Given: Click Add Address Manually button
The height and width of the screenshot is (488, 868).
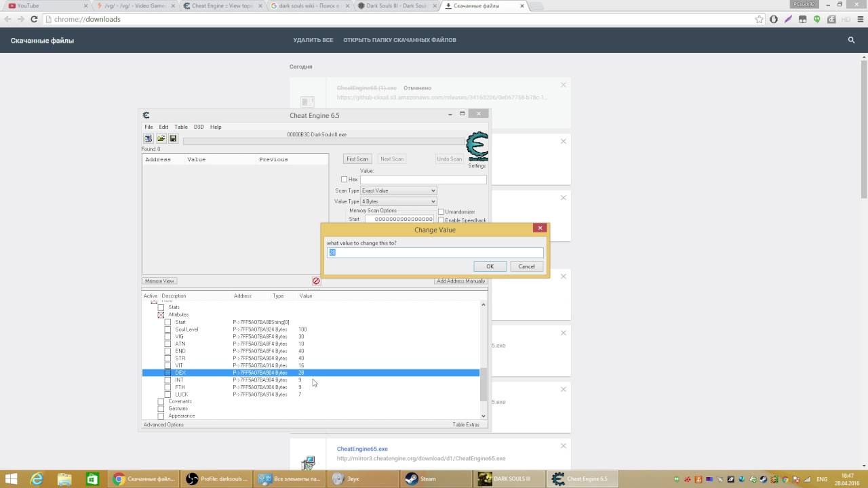Looking at the screenshot, I should coord(461,281).
